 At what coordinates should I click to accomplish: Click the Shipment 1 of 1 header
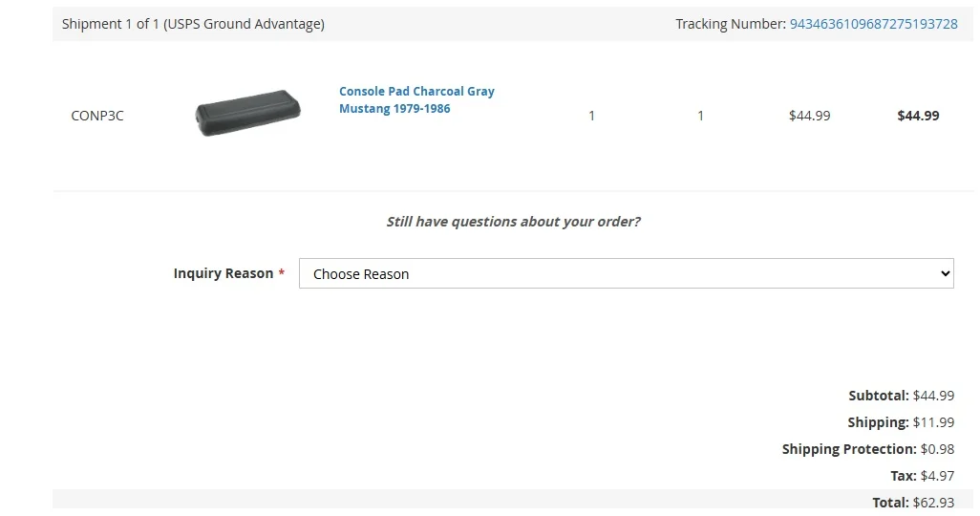tap(193, 24)
